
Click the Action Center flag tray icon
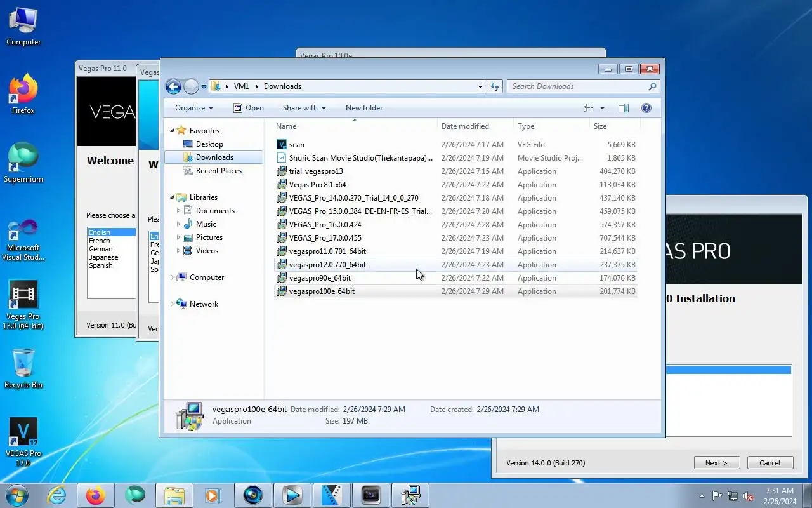click(x=717, y=496)
